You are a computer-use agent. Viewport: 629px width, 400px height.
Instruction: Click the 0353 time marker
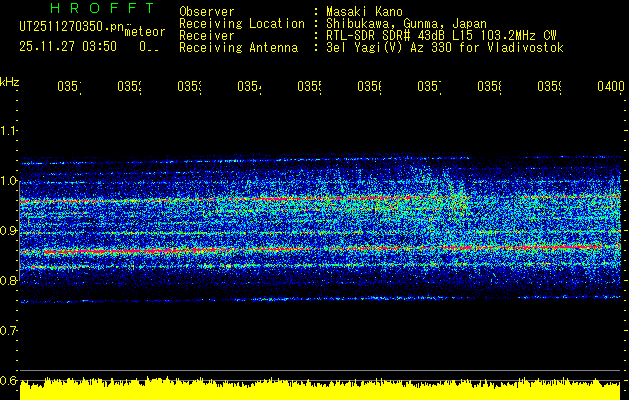coord(189,87)
